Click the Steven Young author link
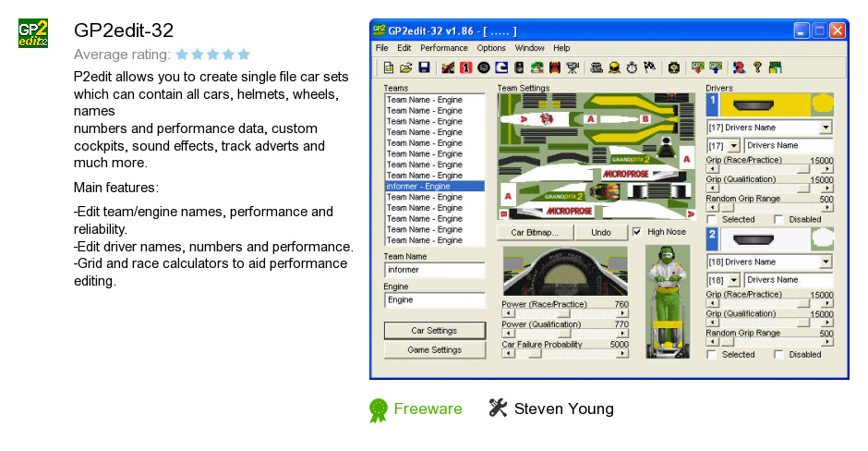Screen dimensions: 868x451 [x=564, y=408]
